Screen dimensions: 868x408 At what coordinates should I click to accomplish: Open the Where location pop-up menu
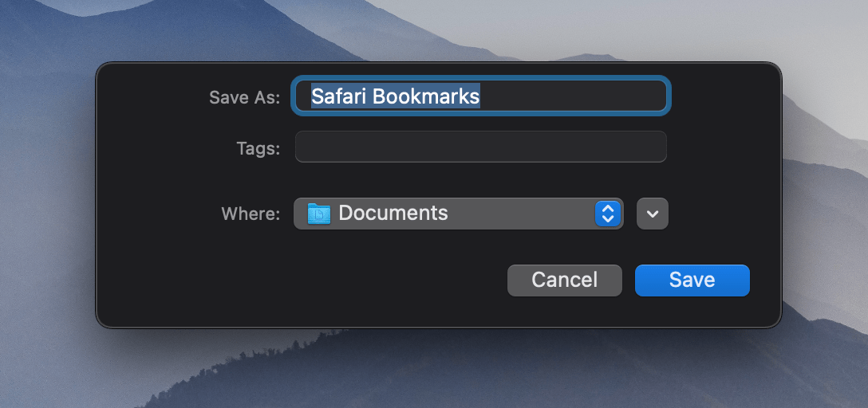pos(457,214)
